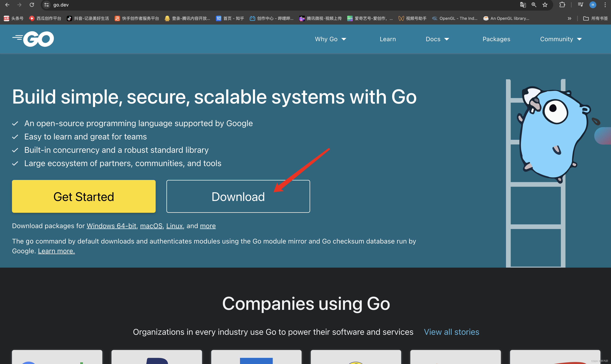The width and height of the screenshot is (611, 364).
Task: Open the 西瓜创作平台 bookmark
Action: [x=45, y=18]
